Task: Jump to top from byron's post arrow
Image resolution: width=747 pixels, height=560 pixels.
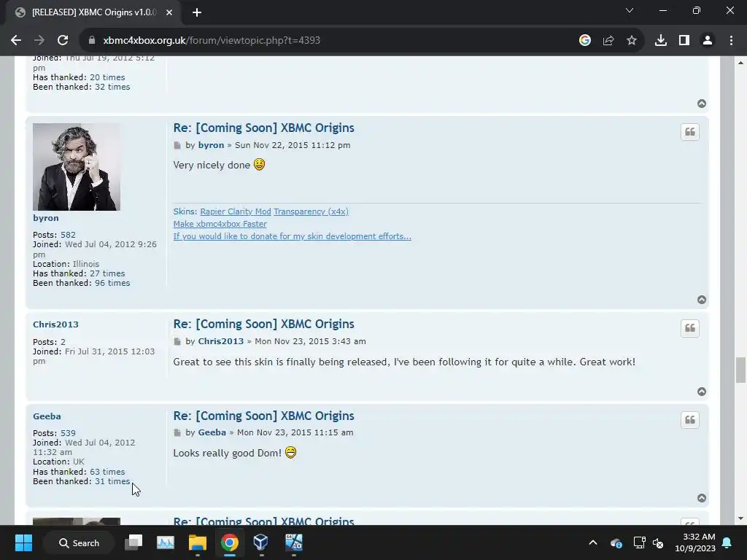Action: [x=702, y=300]
